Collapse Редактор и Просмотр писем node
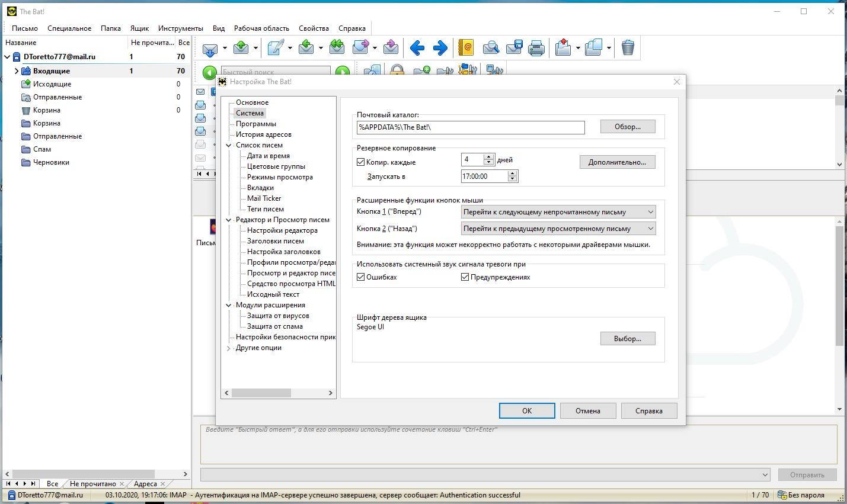Viewport: 847px width, 504px height. pos(229,220)
